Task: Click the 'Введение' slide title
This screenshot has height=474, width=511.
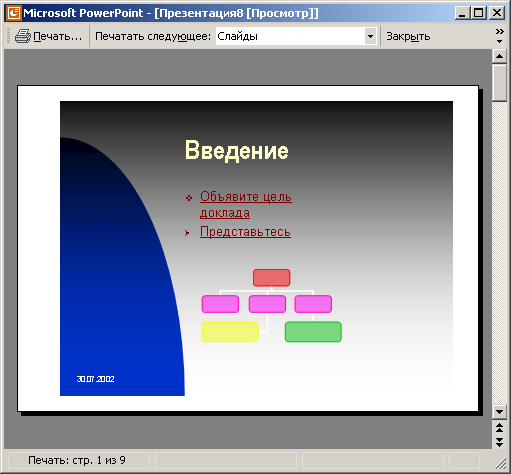Action: coord(237,151)
